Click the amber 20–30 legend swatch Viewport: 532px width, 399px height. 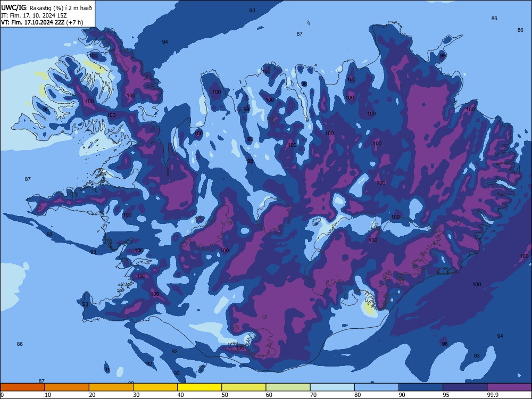[x=111, y=387]
